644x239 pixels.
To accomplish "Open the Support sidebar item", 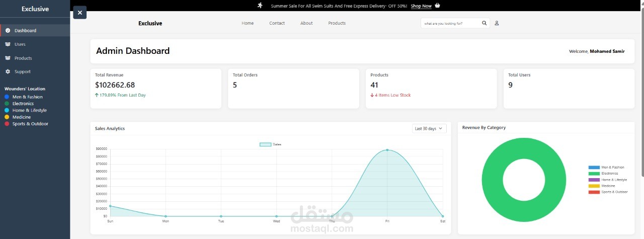I will click(35, 71).
